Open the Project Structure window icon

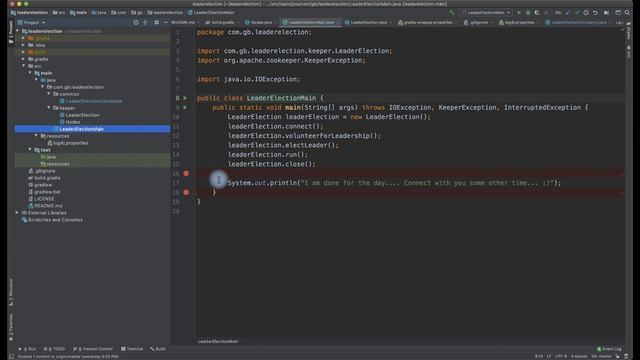point(618,13)
